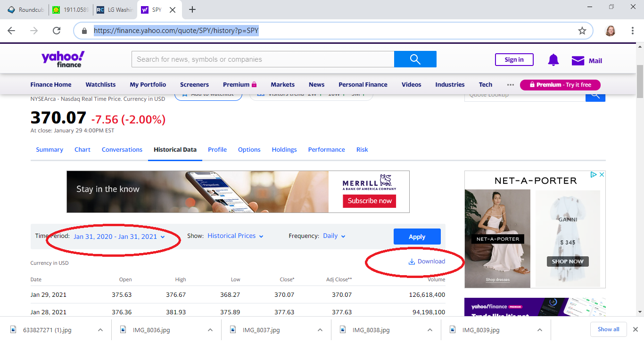Image resolution: width=644 pixels, height=343 pixels.
Task: Close the Net-a-Porter ad
Action: coord(602,174)
